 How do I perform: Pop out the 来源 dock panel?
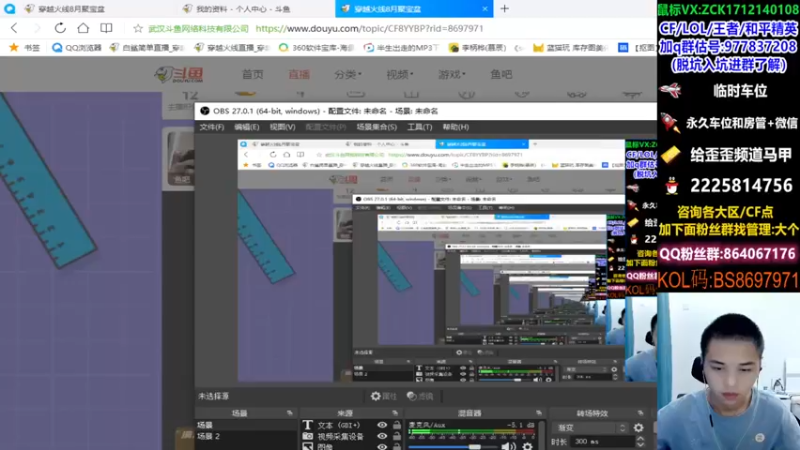click(395, 413)
